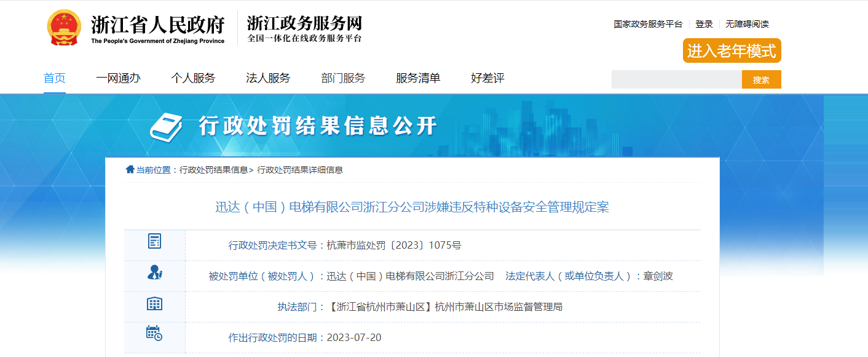Image resolution: width=868 pixels, height=357 pixels.
Task: Click the department 杭州市萧山区市场监督管理局 text
Action: point(499,307)
